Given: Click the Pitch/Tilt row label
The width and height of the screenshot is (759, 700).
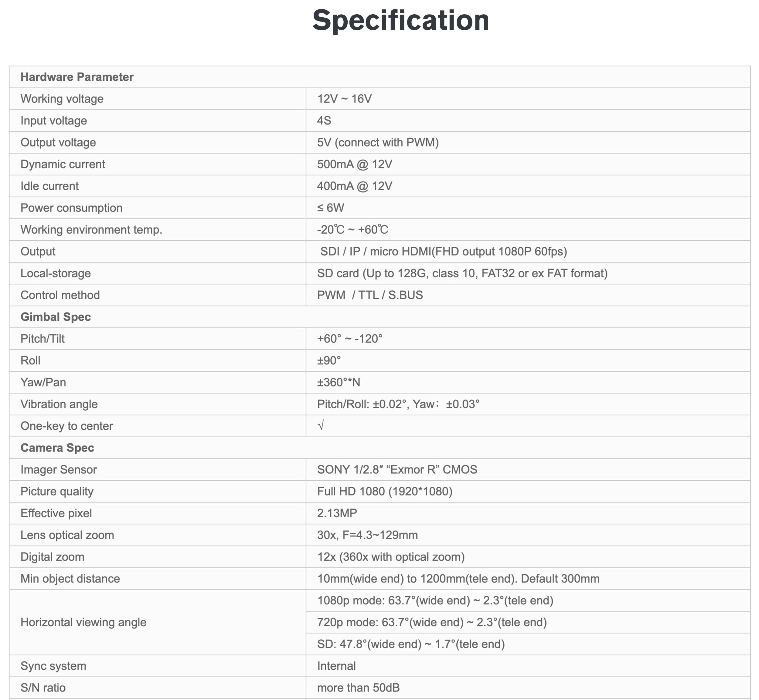Looking at the screenshot, I should click(x=43, y=339).
